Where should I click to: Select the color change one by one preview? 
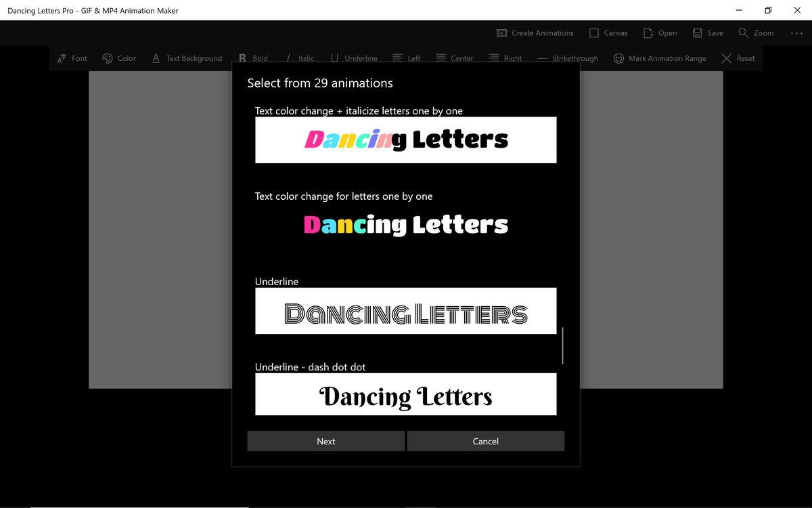pyautogui.click(x=406, y=226)
